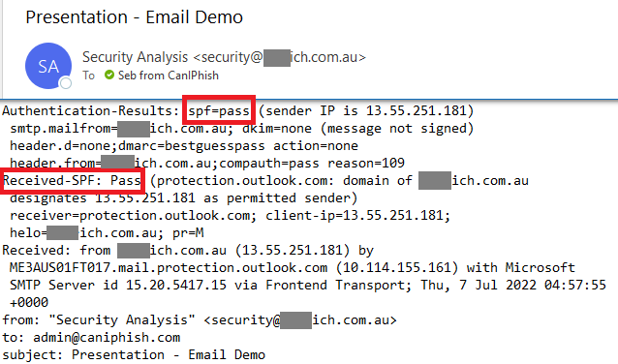Screen dimensions: 618x364
Task: Click the dkim=none header value
Action: (277, 129)
